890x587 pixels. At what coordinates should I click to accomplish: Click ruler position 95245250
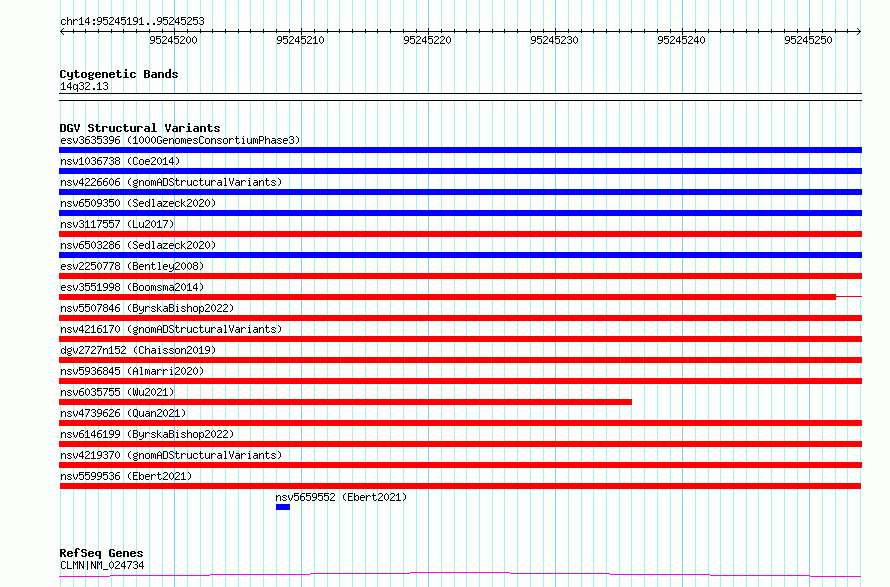click(x=808, y=40)
